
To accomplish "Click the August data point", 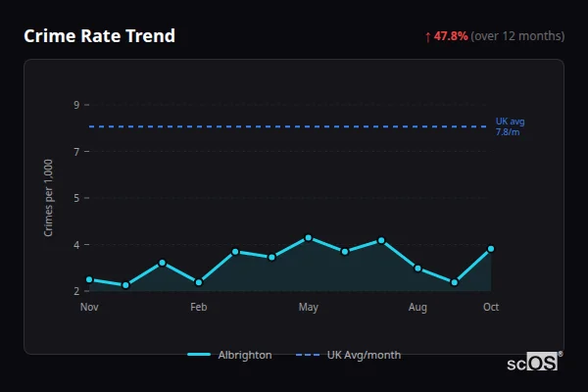I will click(x=417, y=268).
